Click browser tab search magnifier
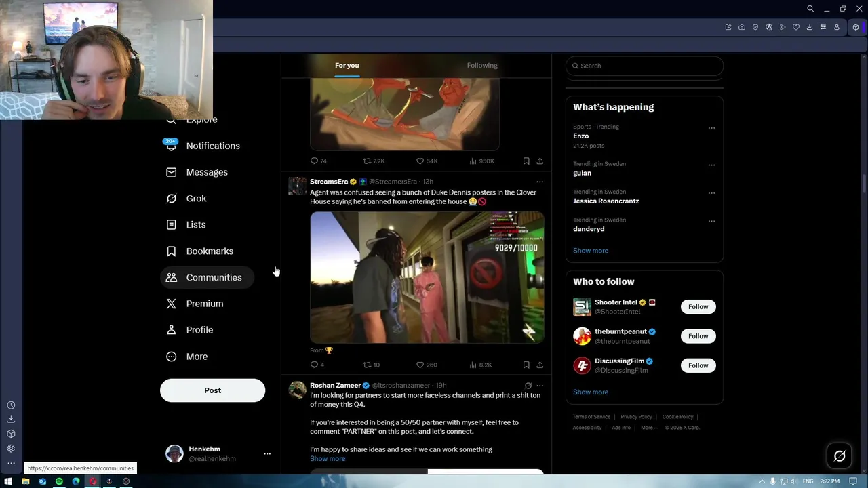 point(810,9)
